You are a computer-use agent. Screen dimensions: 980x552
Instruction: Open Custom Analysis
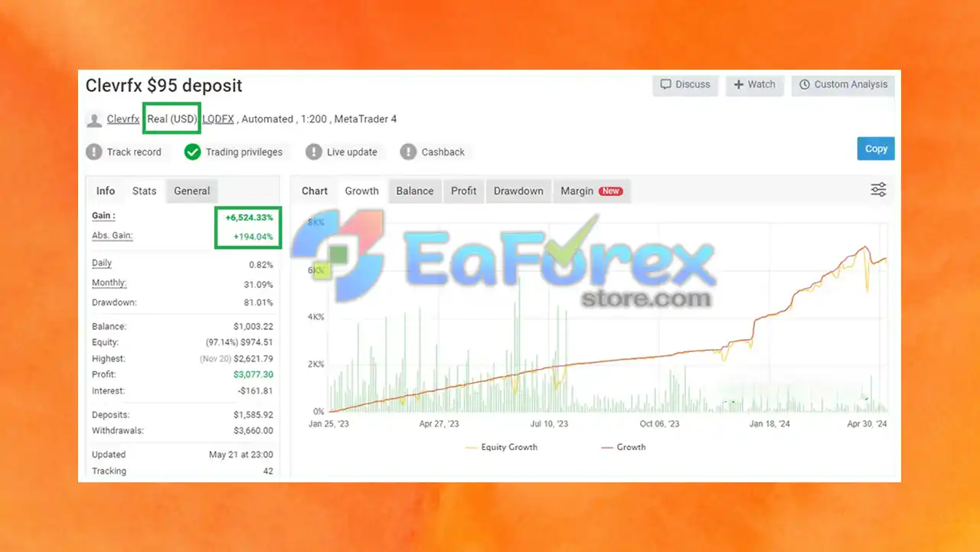pos(843,84)
